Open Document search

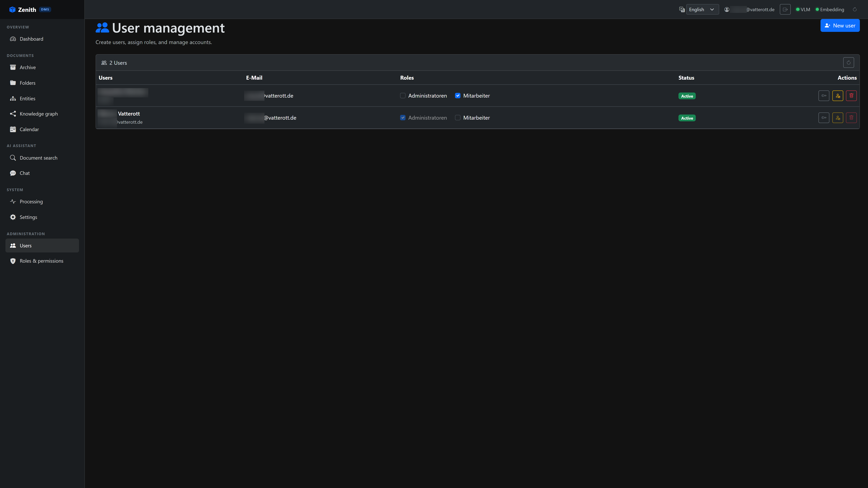[42, 158]
